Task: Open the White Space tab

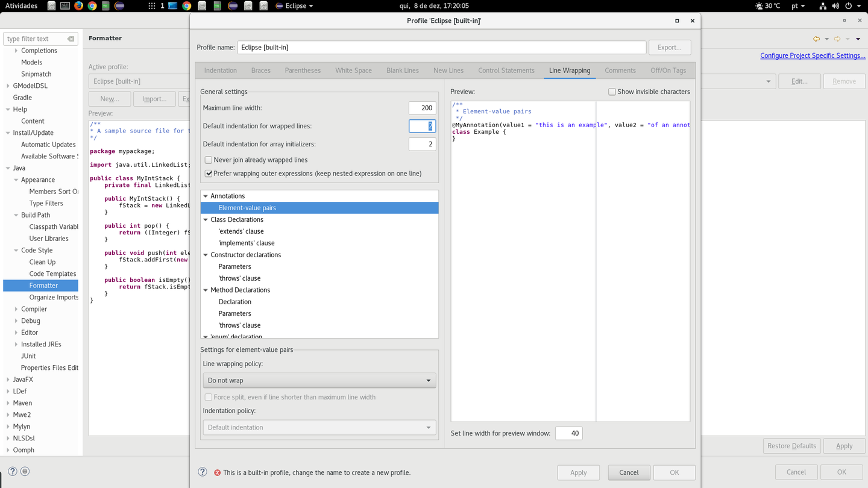Action: (x=353, y=70)
